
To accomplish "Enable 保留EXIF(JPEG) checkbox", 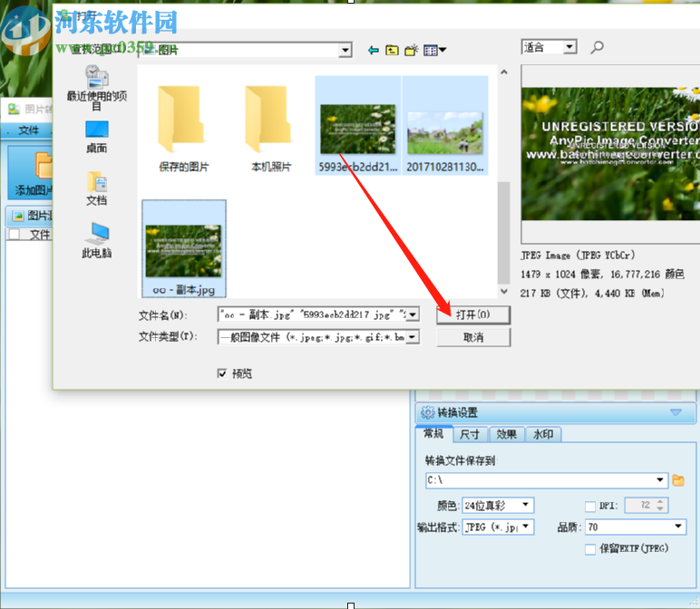I will pos(589,549).
